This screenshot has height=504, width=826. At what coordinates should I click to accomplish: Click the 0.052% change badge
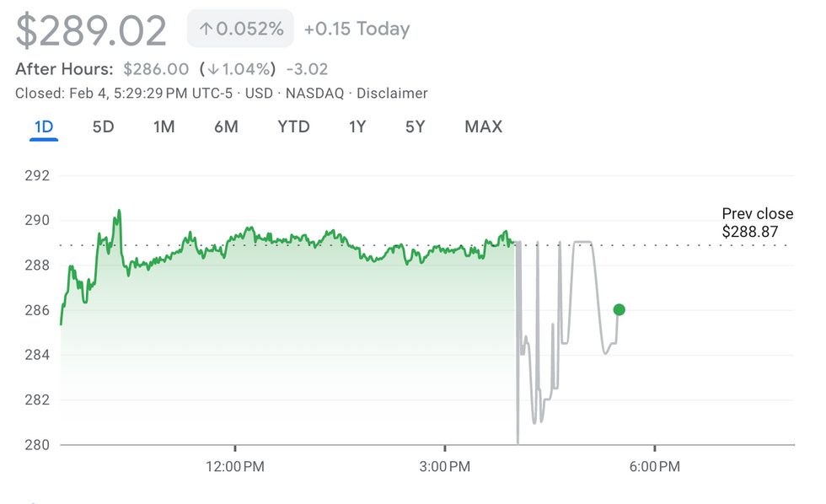click(241, 29)
